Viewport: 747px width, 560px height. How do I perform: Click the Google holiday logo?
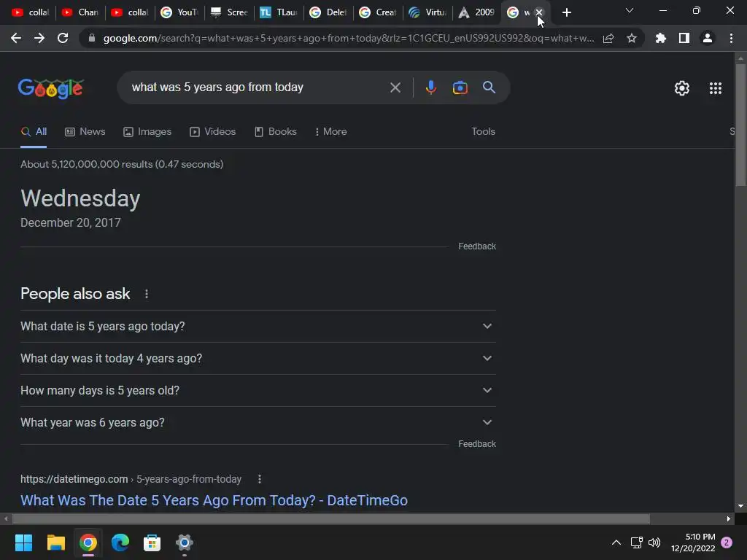point(51,88)
